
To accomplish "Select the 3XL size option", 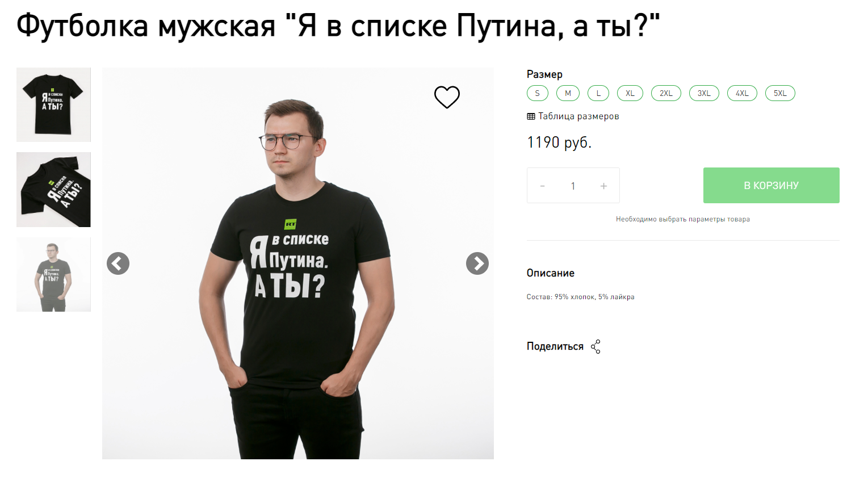I will click(x=704, y=93).
